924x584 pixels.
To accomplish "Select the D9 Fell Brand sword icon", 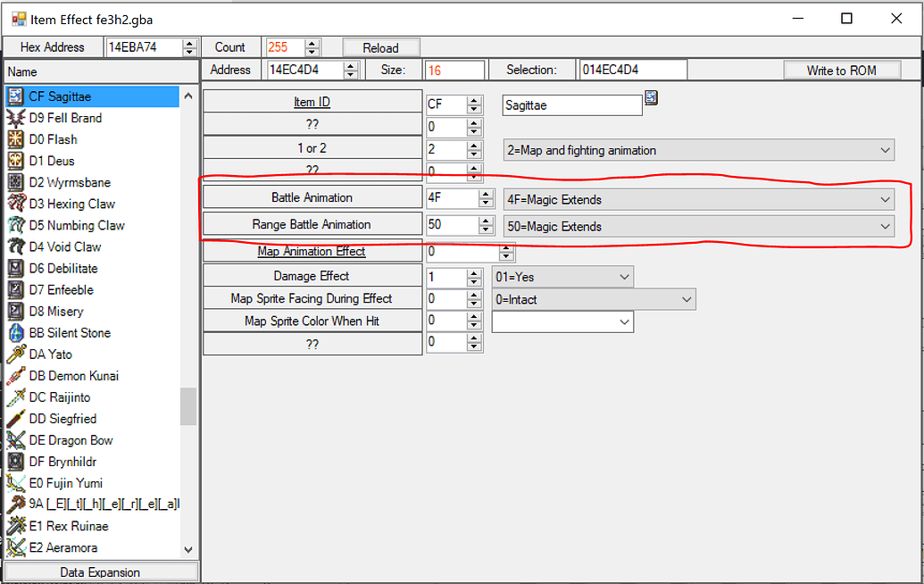I will point(18,118).
